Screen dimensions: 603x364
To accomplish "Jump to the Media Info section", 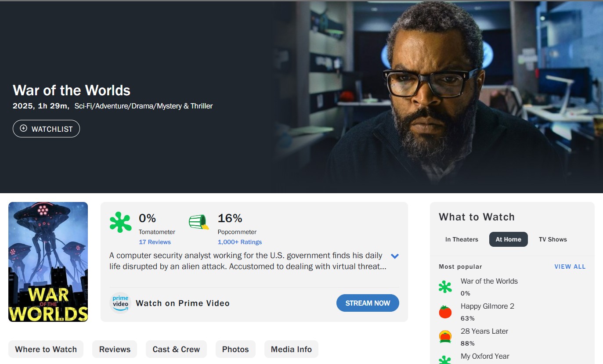I will (x=291, y=350).
